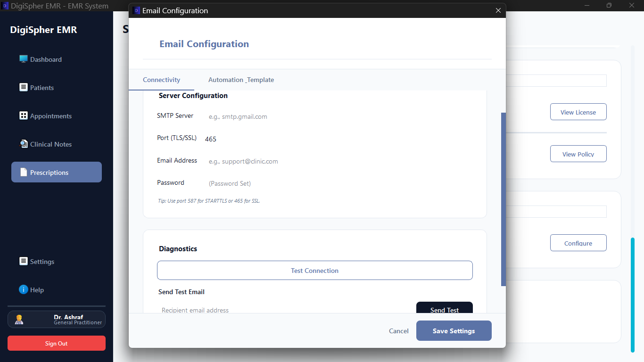This screenshot has height=362, width=644.
Task: Select the Connectivity tab
Action: click(161, 80)
